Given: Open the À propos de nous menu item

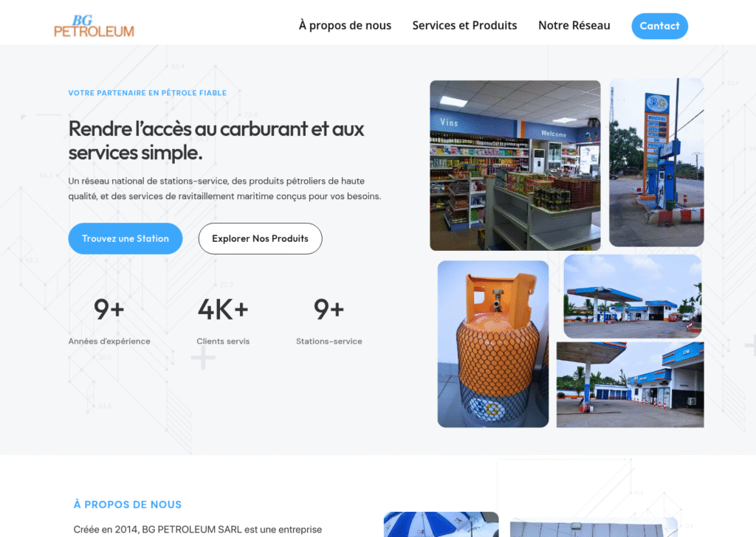Looking at the screenshot, I should tap(345, 26).
